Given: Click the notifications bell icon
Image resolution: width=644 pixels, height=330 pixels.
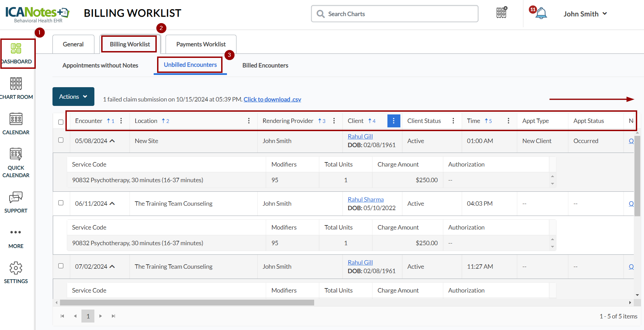Looking at the screenshot, I should [541, 14].
